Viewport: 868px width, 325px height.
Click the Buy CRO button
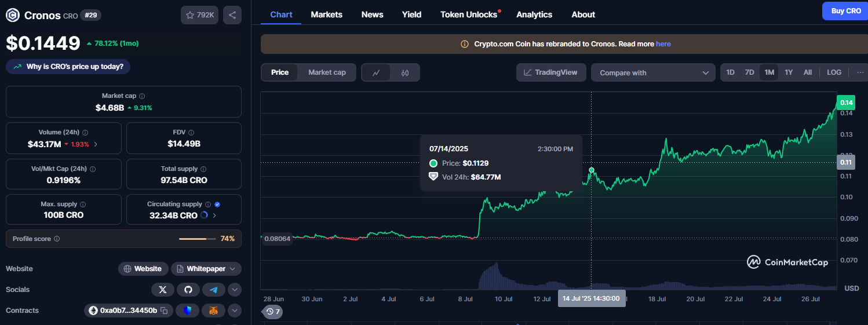click(846, 11)
